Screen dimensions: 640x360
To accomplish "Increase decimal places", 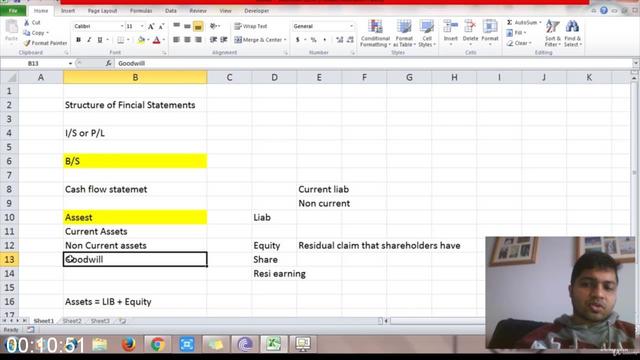I will [340, 40].
